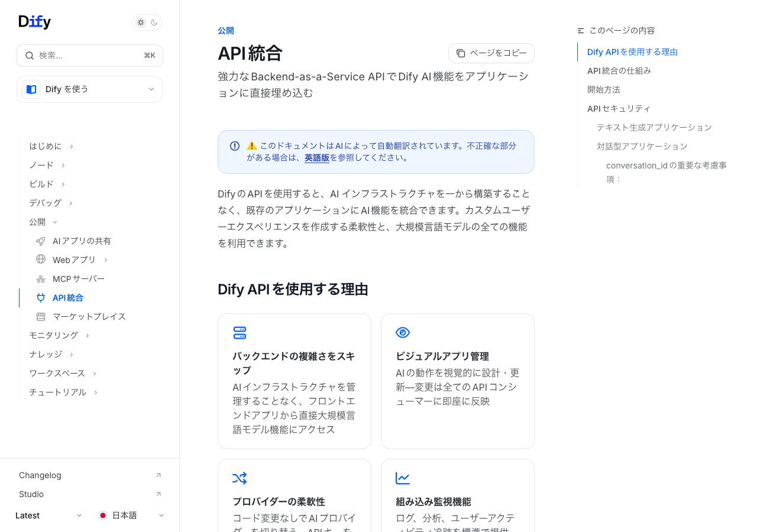Open the Latest version dropdown
Image resolution: width=757 pixels, height=532 pixels.
(x=49, y=515)
